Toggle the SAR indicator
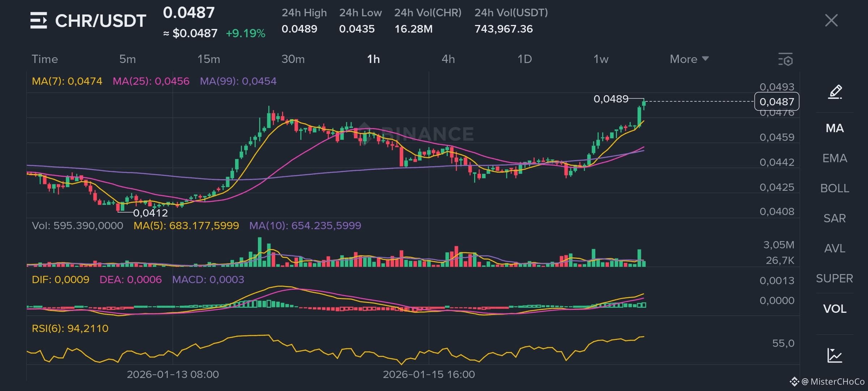Viewport: 868px width, 391px height. [x=835, y=218]
